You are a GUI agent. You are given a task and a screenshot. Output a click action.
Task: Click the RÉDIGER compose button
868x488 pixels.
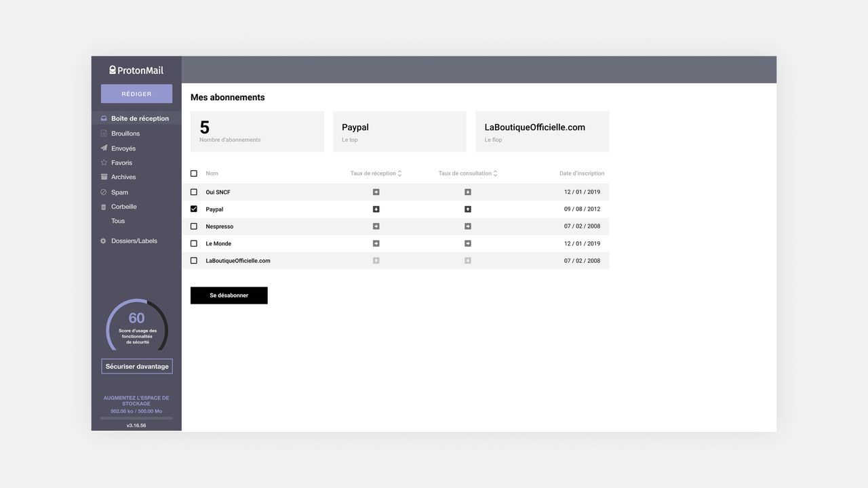136,94
